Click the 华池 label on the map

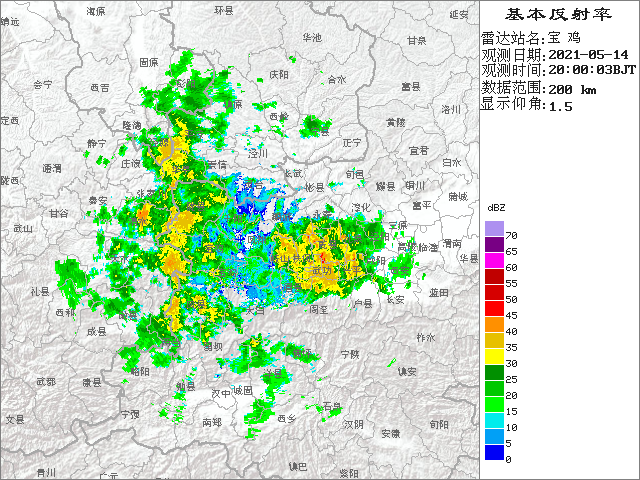point(312,37)
